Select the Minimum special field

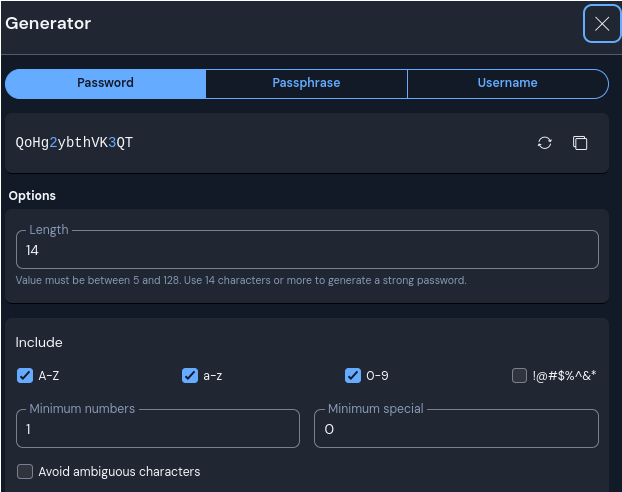(456, 429)
